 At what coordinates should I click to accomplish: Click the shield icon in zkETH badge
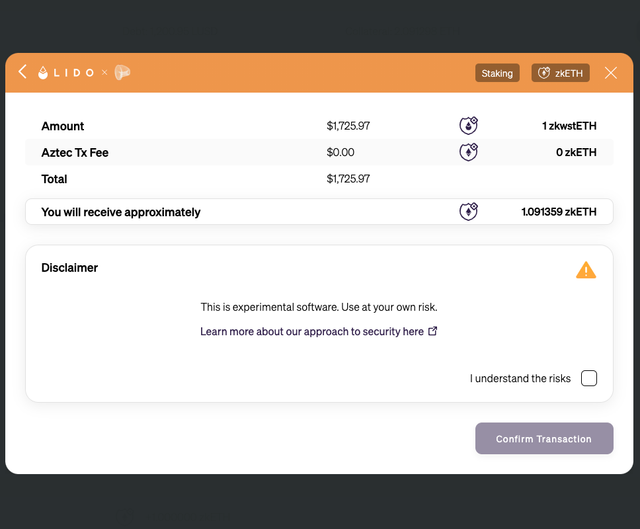point(544,73)
